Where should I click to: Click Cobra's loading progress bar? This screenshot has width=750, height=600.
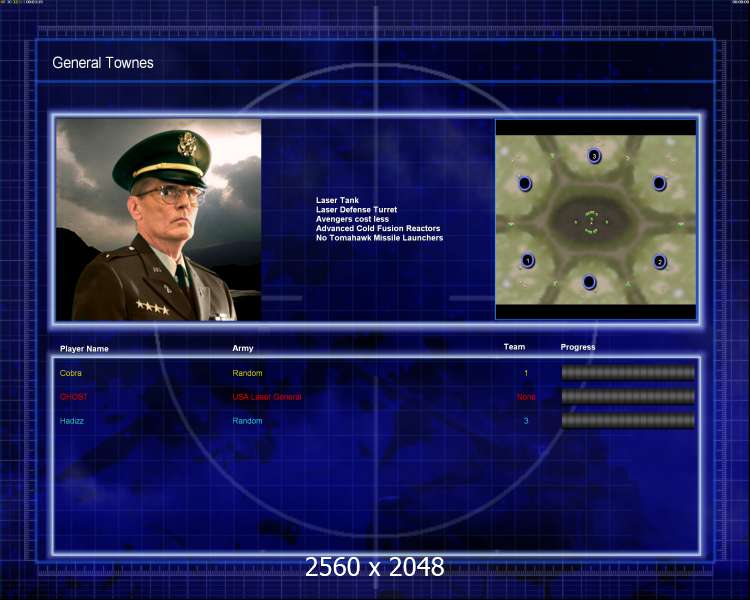point(628,373)
